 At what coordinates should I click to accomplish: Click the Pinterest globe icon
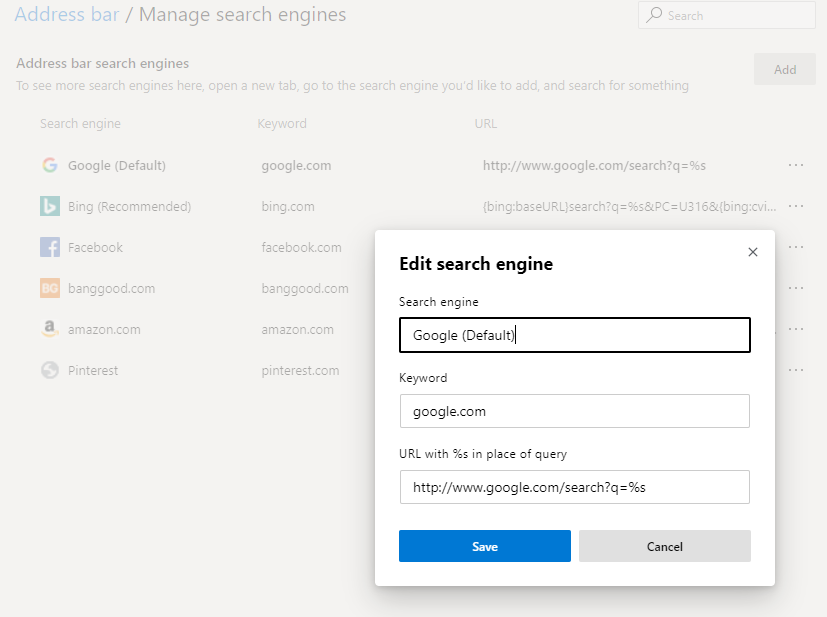tap(50, 370)
